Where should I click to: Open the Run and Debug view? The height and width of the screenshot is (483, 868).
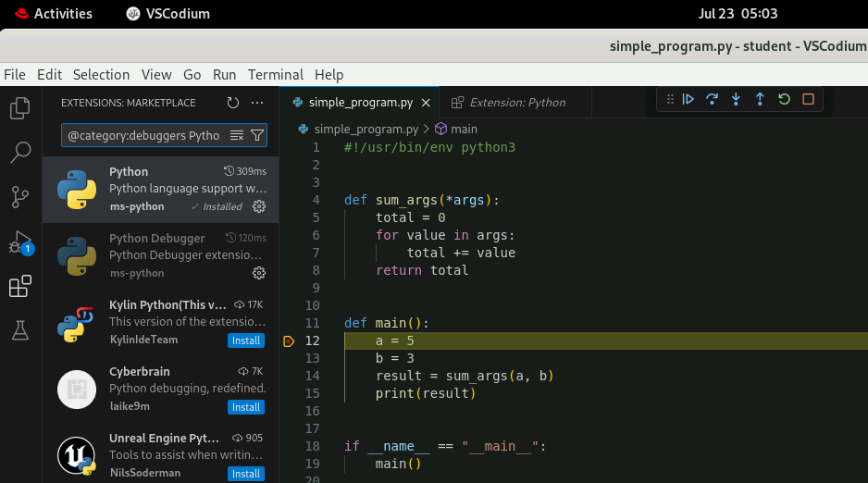pos(20,241)
